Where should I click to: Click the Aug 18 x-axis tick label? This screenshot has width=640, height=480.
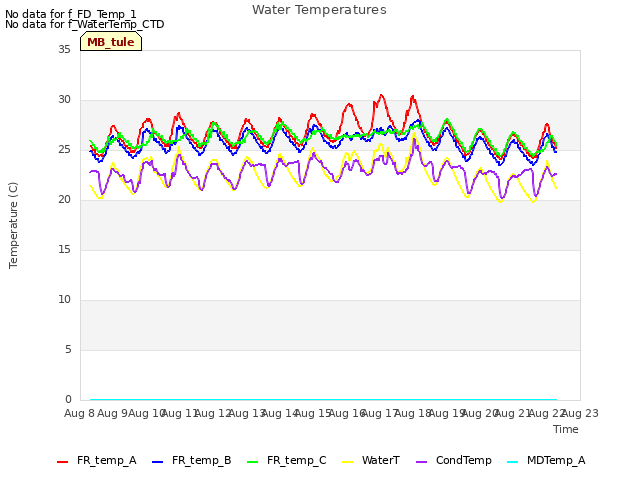point(413,413)
